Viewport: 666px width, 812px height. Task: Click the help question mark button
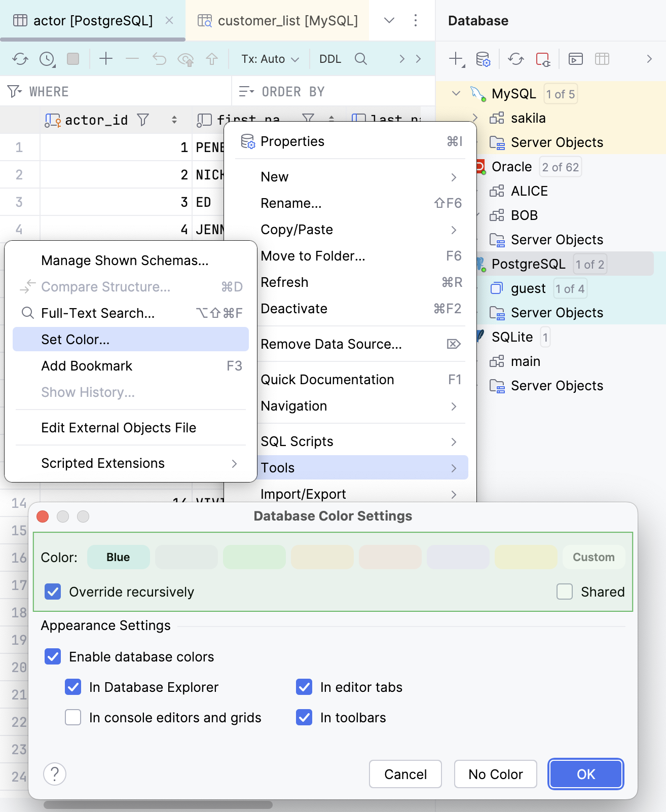[55, 774]
